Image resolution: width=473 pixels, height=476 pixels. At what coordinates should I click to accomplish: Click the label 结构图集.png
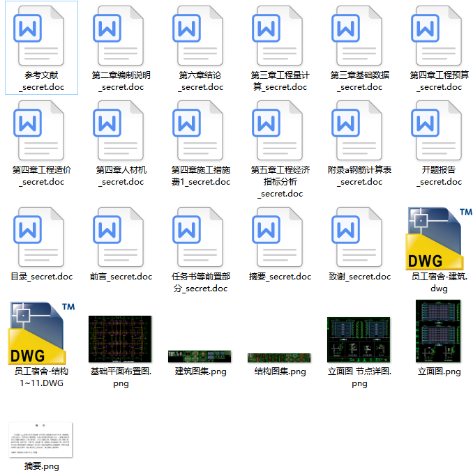pos(280,371)
